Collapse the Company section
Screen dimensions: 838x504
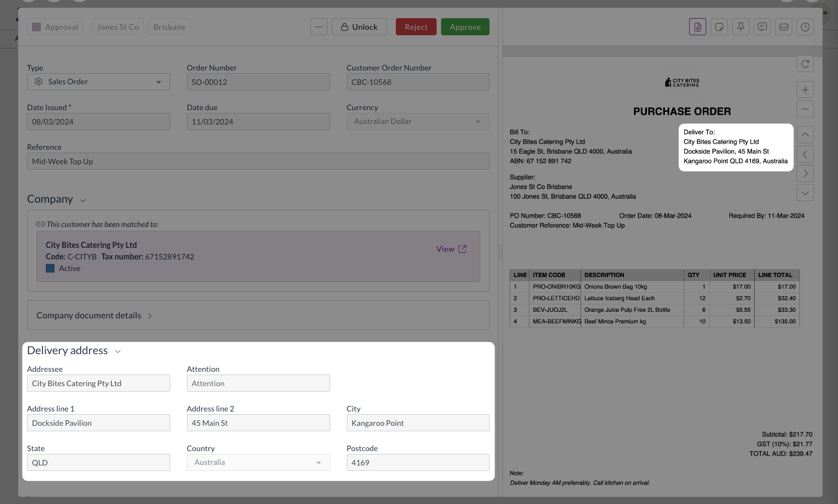click(83, 200)
